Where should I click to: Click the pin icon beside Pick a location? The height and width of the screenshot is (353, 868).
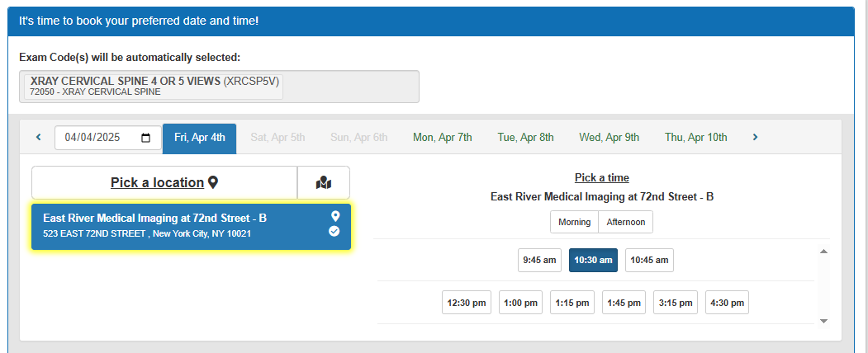(x=213, y=182)
